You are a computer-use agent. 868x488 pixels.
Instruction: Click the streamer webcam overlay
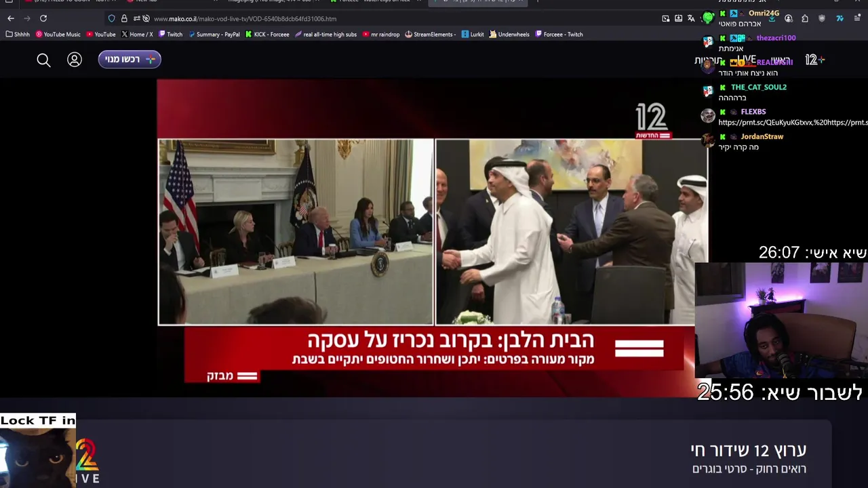[x=781, y=320]
